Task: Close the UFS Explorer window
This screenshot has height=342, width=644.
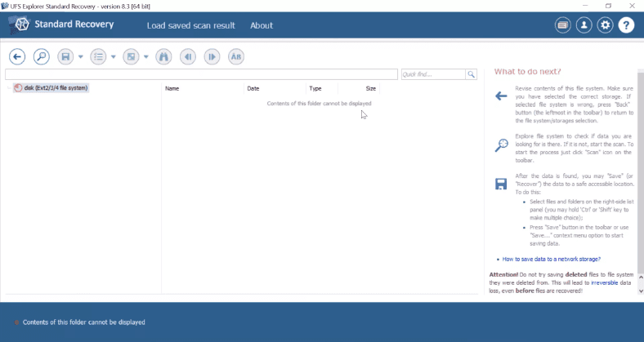Action: click(632, 6)
